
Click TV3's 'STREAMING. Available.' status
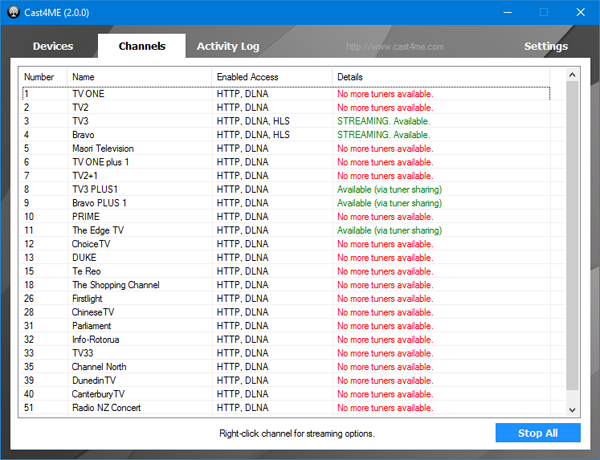coord(383,121)
